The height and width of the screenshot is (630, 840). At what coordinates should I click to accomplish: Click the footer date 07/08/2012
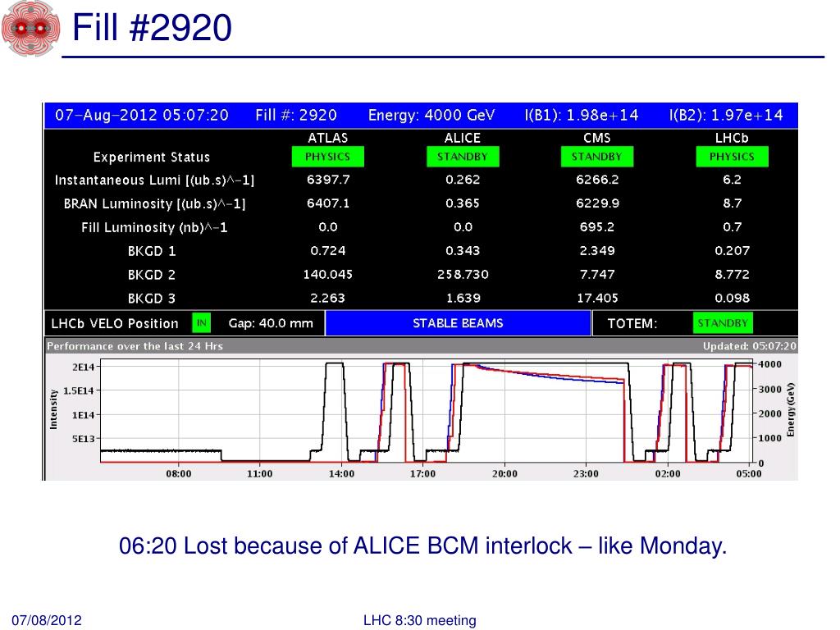47,620
